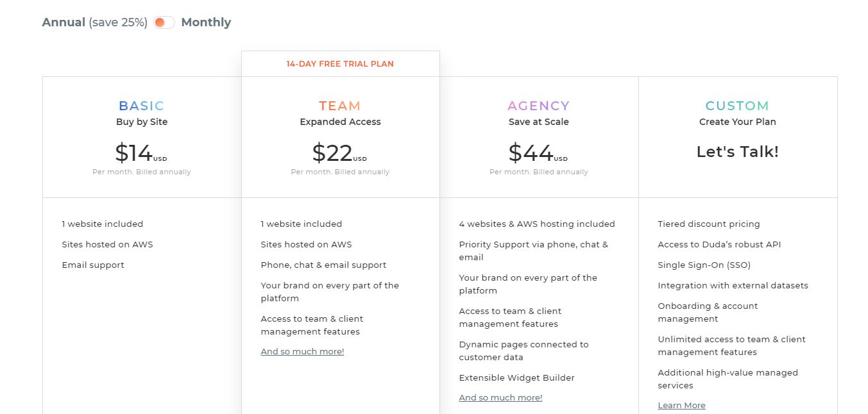Click "Expanded Access" subtitle under Team

click(340, 122)
